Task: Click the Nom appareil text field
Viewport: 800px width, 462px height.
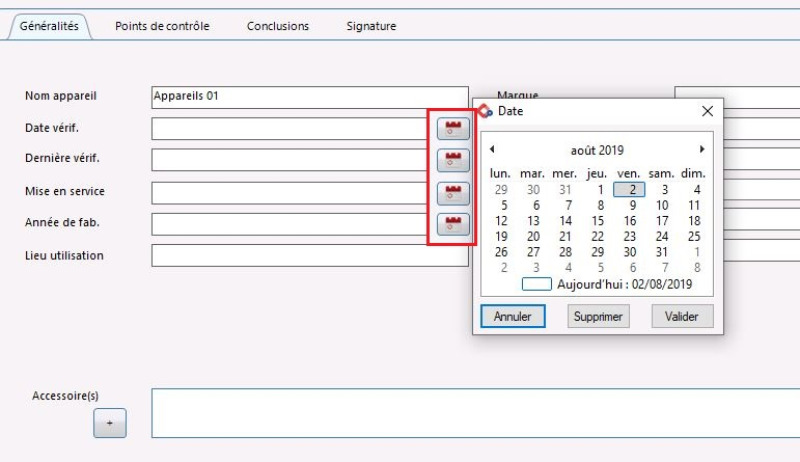Action: point(310,97)
